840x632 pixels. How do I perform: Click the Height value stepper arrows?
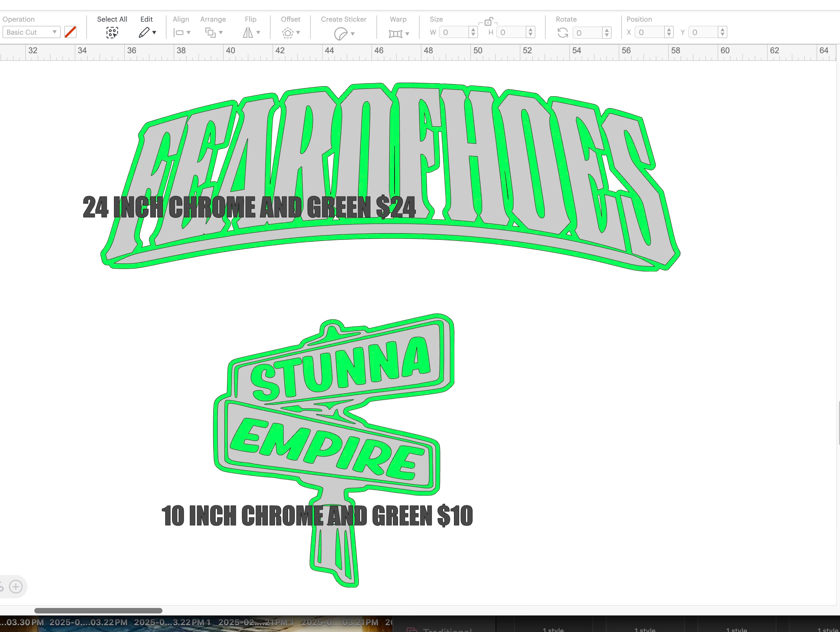(x=531, y=32)
